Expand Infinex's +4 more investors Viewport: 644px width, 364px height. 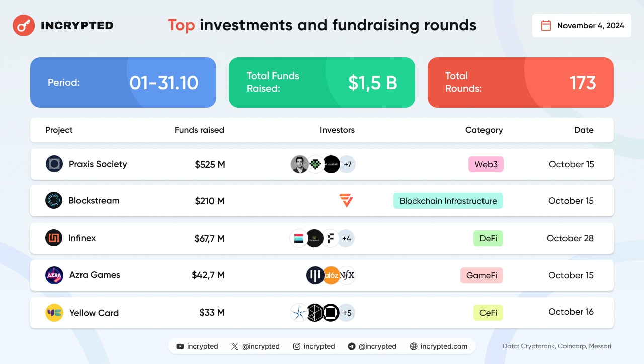[346, 238]
